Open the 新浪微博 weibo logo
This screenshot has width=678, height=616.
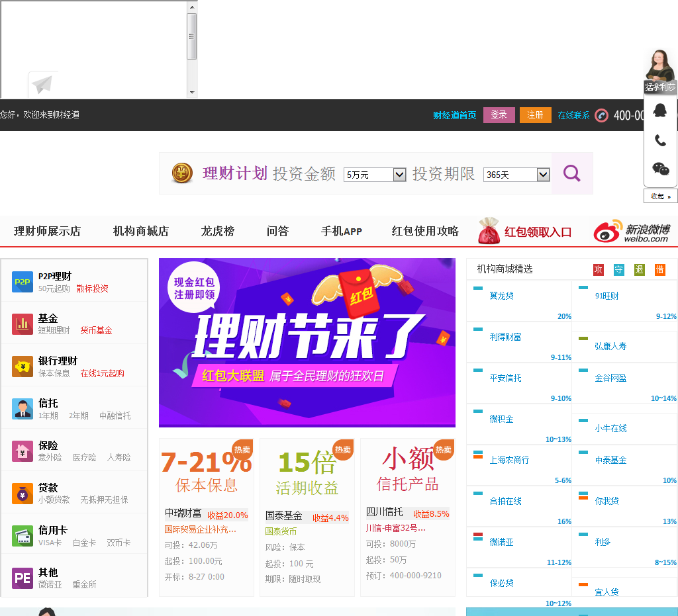631,232
